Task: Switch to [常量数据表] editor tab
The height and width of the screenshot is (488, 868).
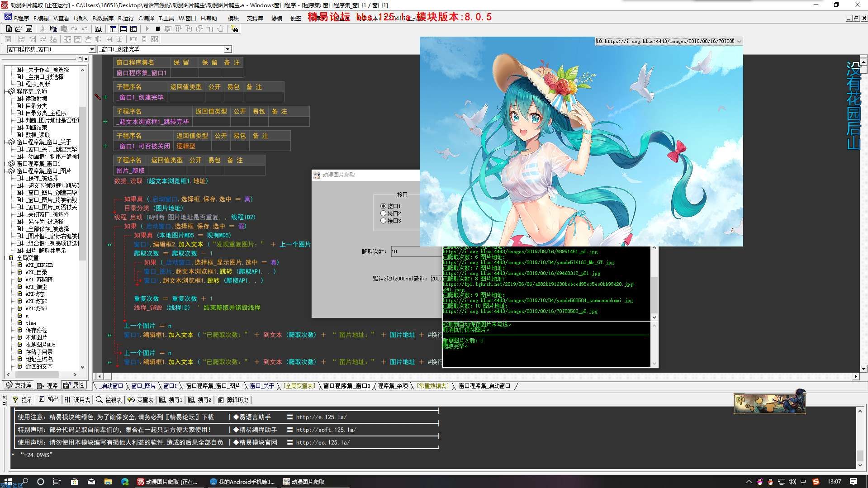Action: pos(433,386)
